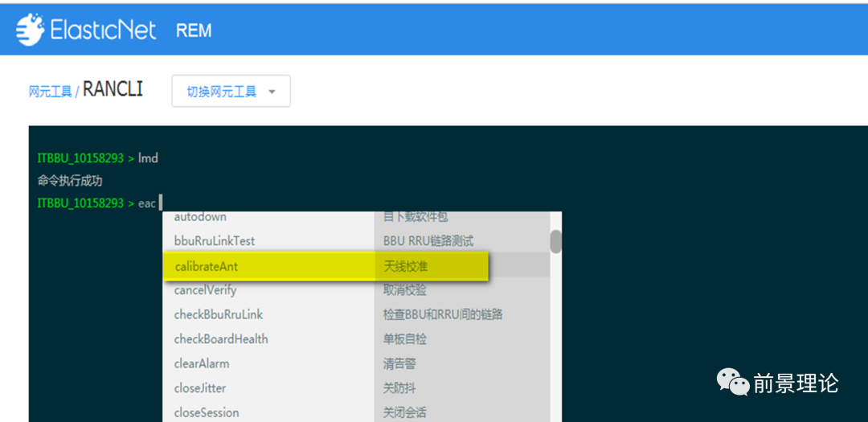
Task: Choose the autodown command suggestion
Action: [x=200, y=217]
